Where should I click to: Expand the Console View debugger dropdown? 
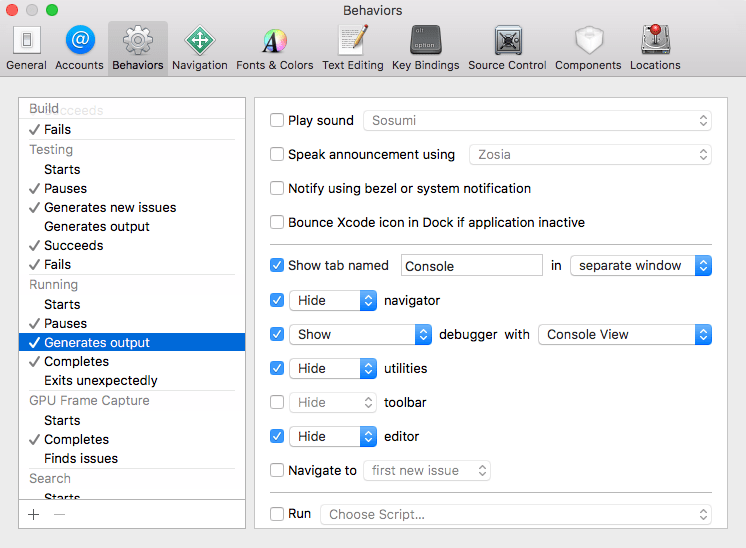click(624, 335)
